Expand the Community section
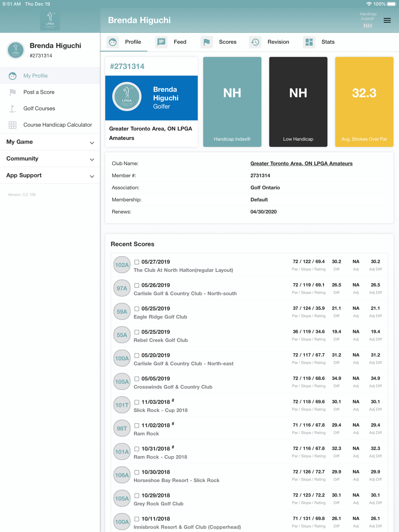The height and width of the screenshot is (532, 399). pyautogui.click(x=50, y=159)
